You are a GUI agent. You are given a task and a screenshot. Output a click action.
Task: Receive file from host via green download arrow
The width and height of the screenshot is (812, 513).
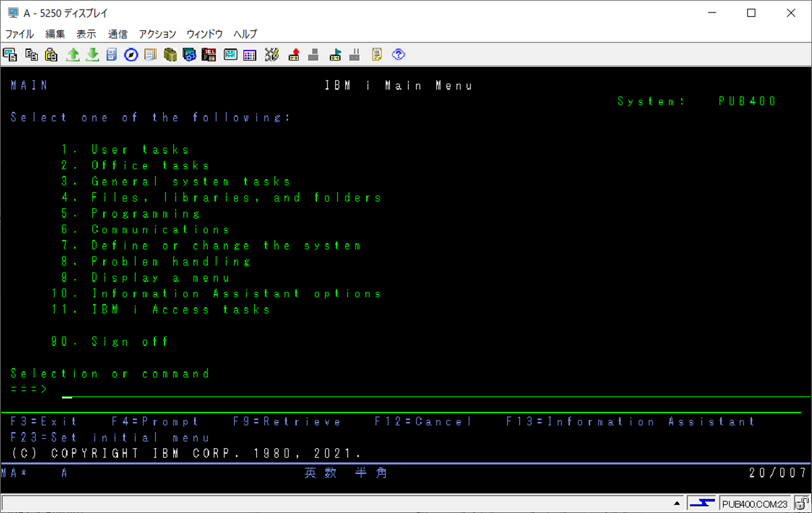tap(92, 55)
